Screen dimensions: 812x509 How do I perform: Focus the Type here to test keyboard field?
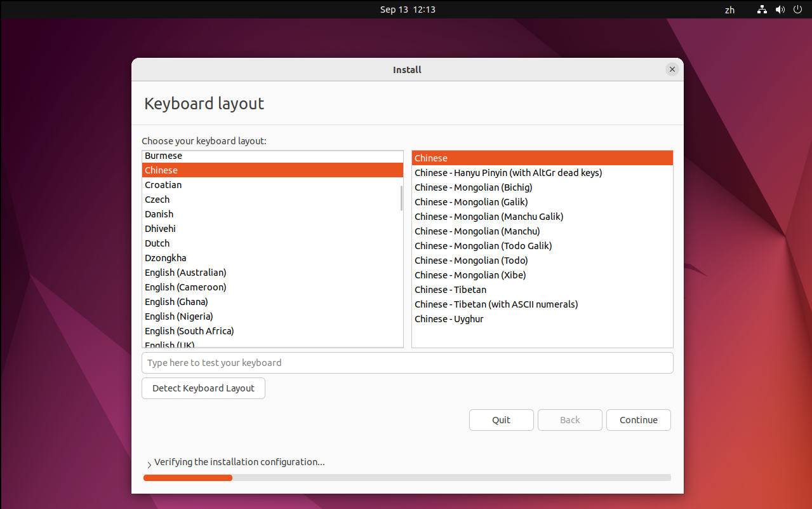pos(407,363)
